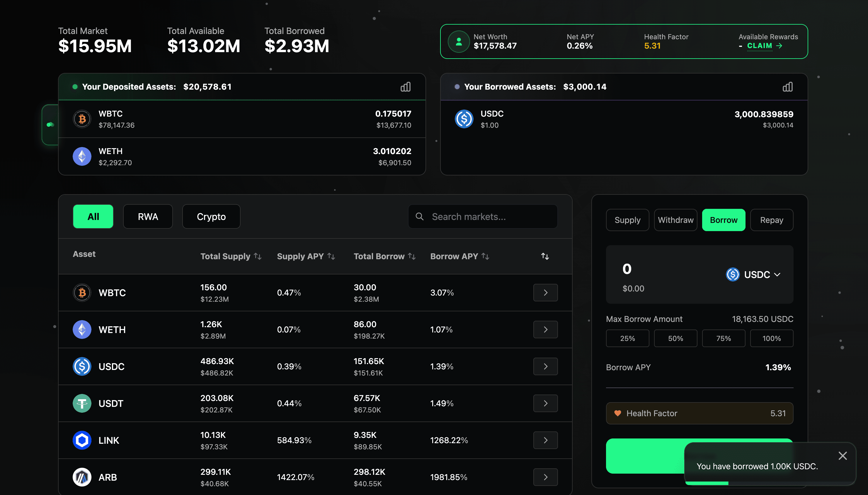The image size is (868, 495).
Task: Click the sort arrows next to Total Supply
Action: [258, 256]
